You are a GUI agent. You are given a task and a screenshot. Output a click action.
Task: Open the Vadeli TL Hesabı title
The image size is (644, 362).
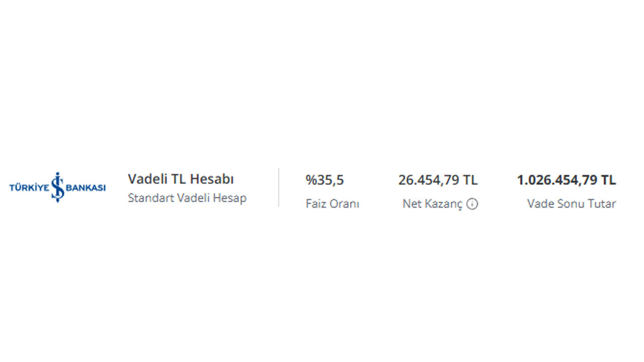click(x=181, y=179)
